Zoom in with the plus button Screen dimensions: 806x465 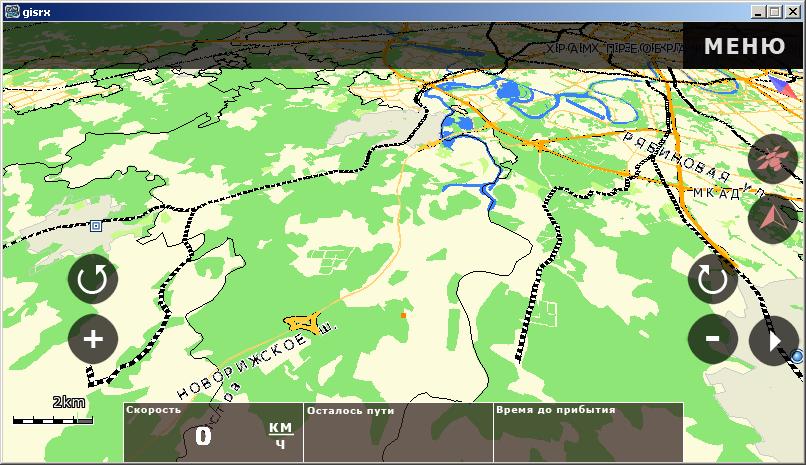[93, 339]
